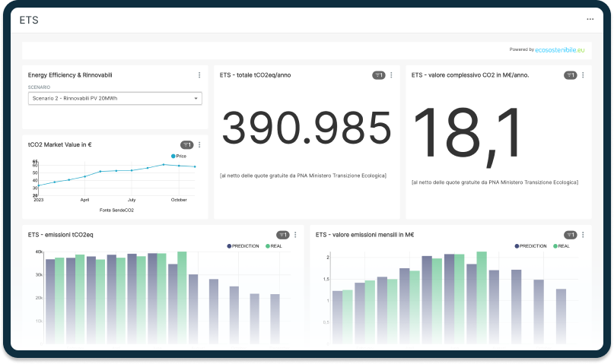Click filter badge on tCO2 Market Value chart
614x364 pixels.
(x=186, y=144)
